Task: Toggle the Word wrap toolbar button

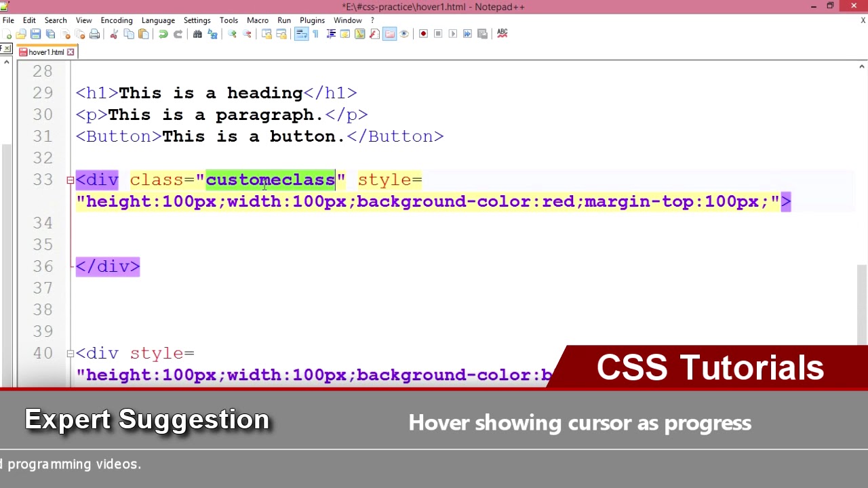Action: (301, 33)
